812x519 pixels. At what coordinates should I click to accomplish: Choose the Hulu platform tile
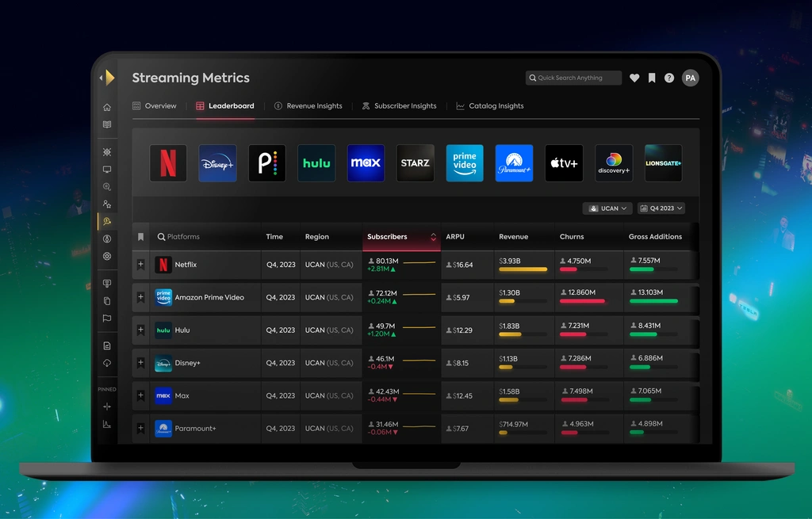click(316, 163)
